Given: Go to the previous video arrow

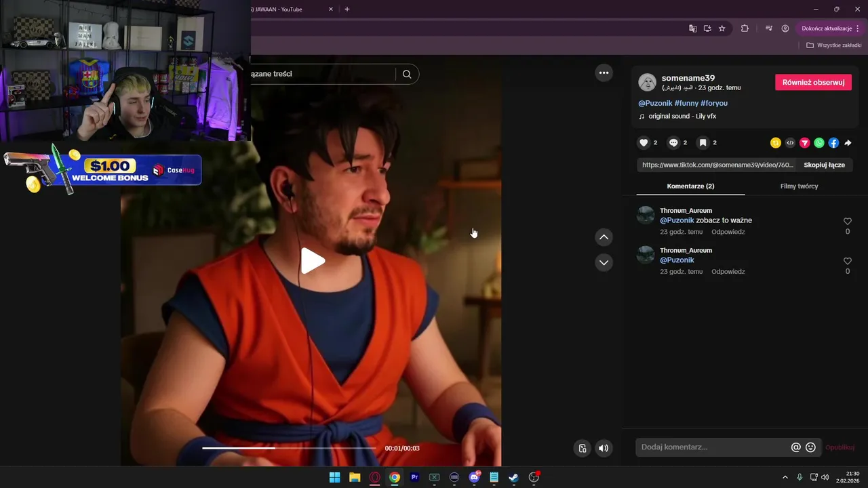Looking at the screenshot, I should tap(604, 237).
